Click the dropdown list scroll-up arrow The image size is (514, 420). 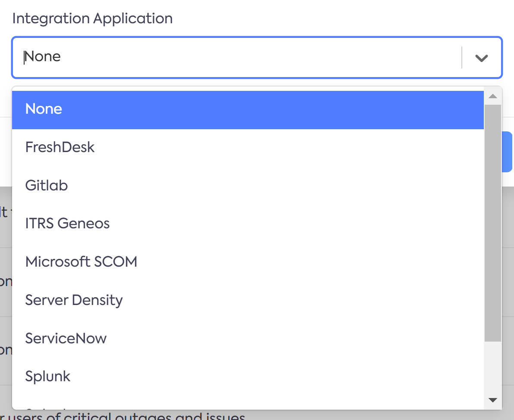pos(493,96)
